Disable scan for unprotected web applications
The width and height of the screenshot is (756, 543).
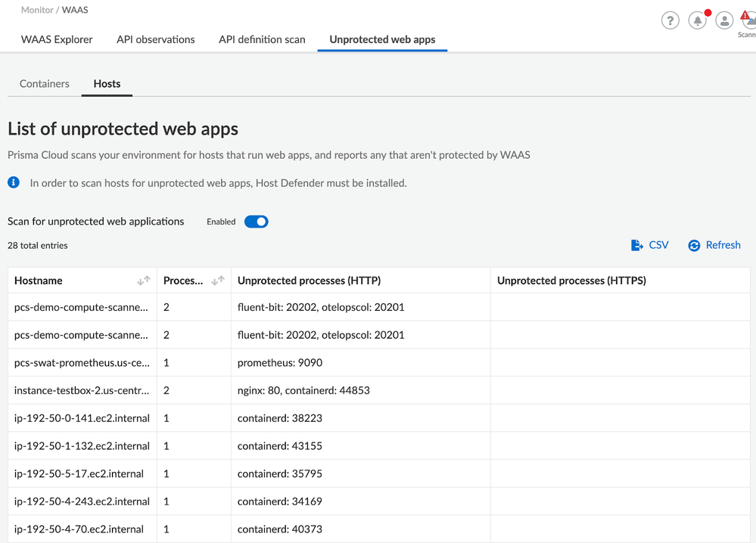pos(257,222)
